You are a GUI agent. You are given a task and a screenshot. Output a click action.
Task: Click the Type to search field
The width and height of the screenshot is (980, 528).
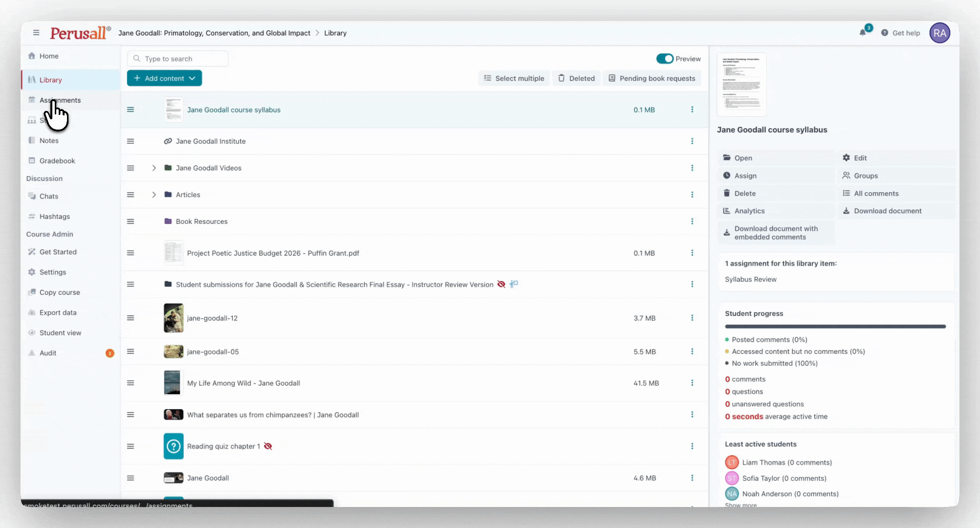pos(178,59)
